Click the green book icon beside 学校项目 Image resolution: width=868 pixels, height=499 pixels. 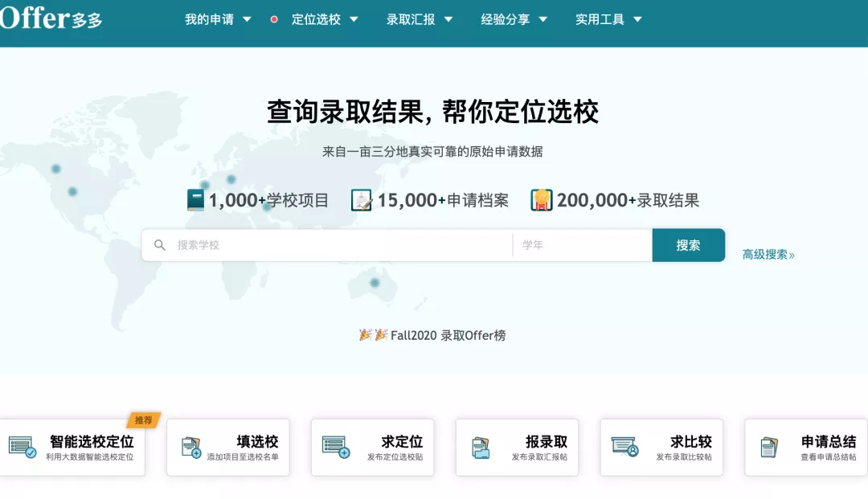click(195, 200)
